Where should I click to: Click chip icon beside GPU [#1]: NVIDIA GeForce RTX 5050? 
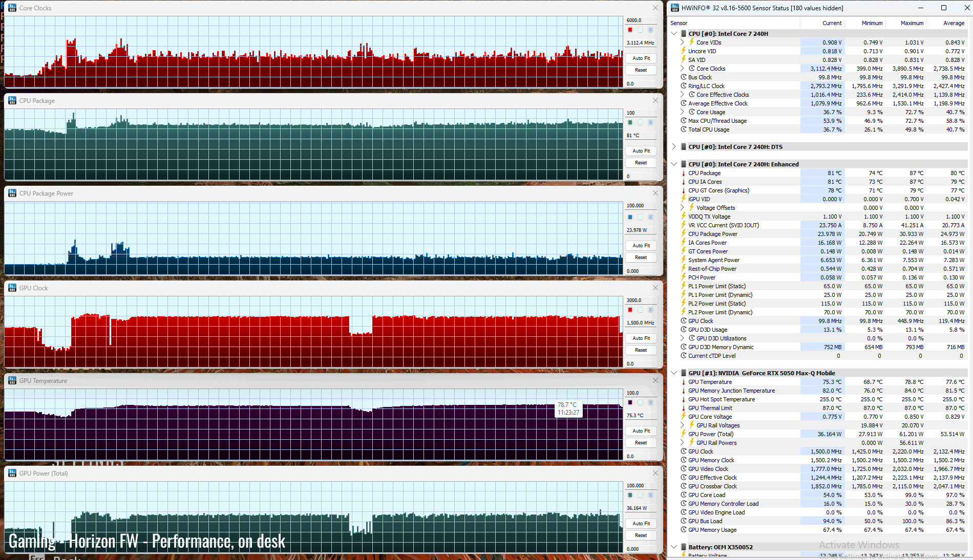[684, 373]
